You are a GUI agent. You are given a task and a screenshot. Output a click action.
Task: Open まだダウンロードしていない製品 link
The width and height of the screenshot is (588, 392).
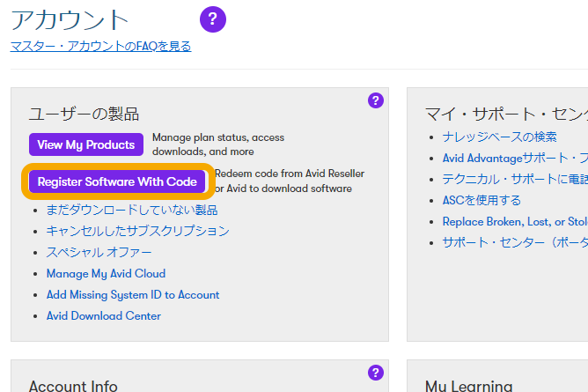(132, 210)
